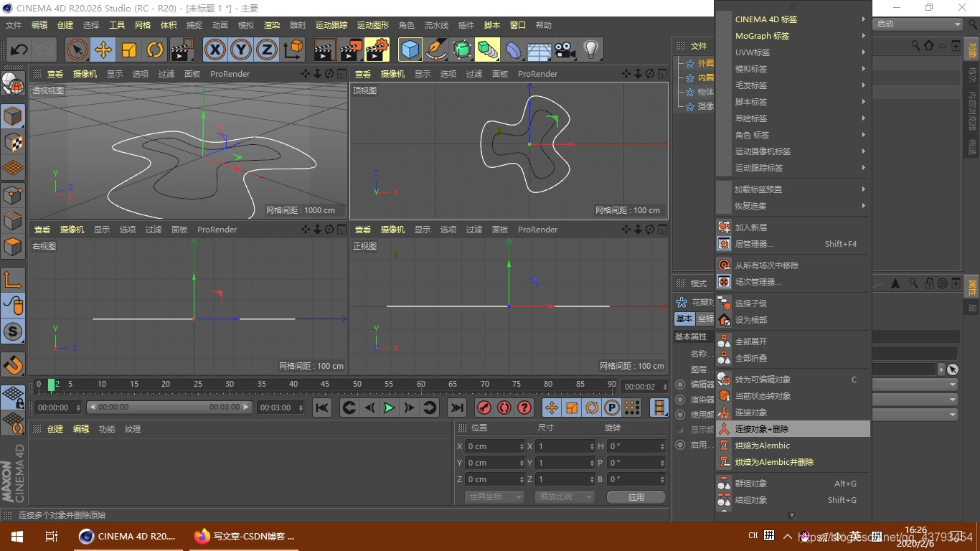Go to end of animation

(x=456, y=408)
